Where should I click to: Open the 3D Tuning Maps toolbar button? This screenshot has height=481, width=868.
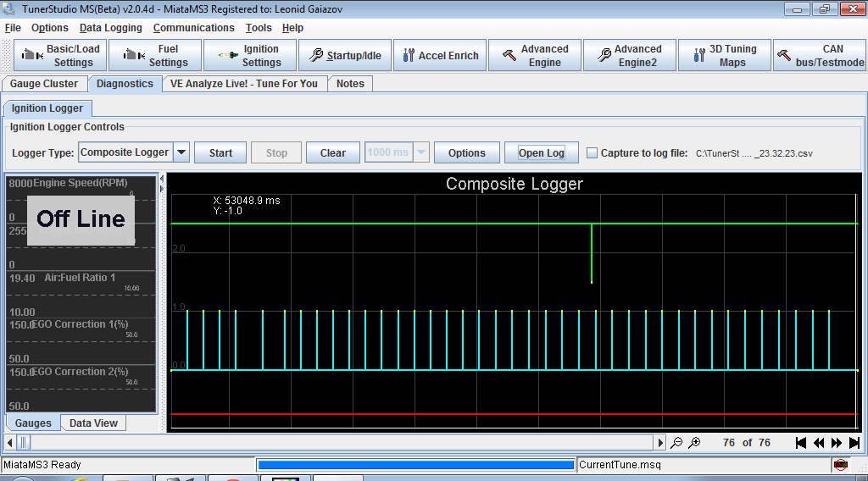point(723,55)
